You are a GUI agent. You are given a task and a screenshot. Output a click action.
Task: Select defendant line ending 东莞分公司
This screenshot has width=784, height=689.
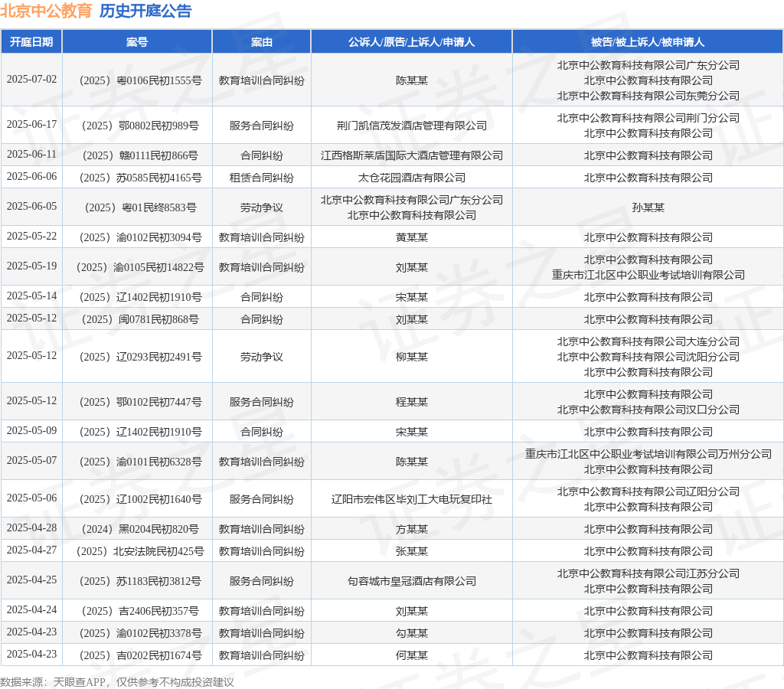[648, 96]
